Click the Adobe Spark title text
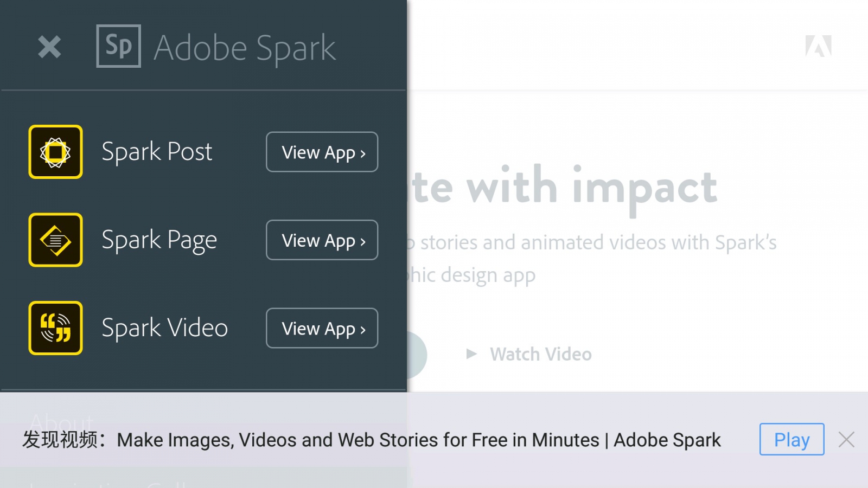The width and height of the screenshot is (868, 488). [x=245, y=48]
